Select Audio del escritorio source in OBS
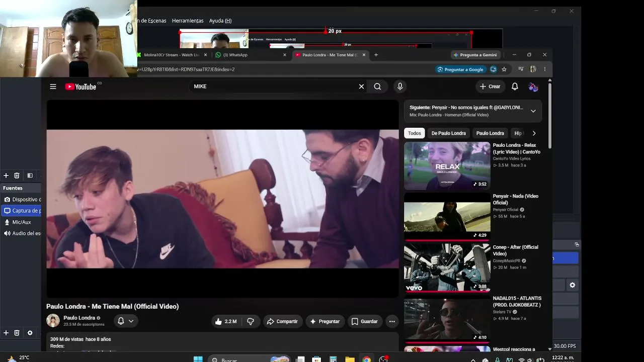This screenshot has height=362, width=644. [22, 233]
